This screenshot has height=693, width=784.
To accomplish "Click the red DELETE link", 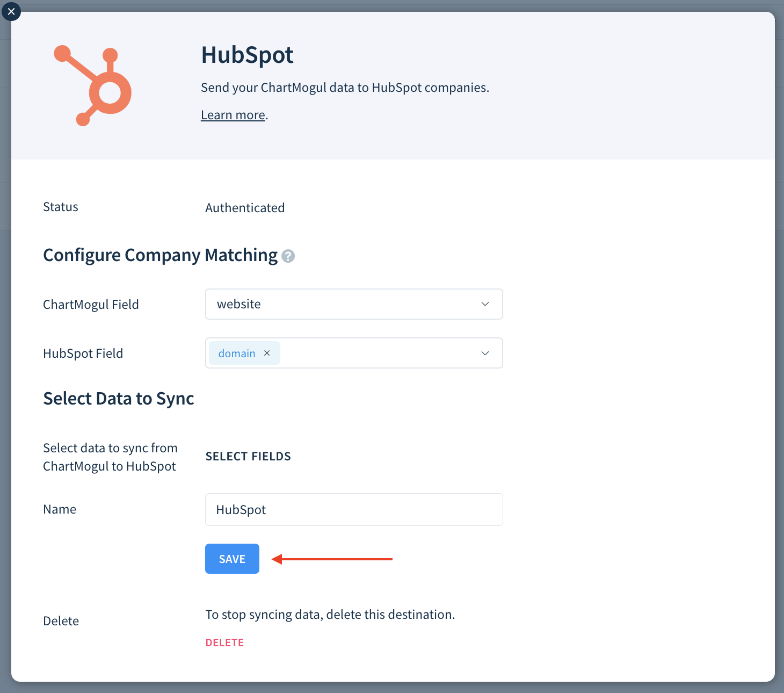I will pyautogui.click(x=224, y=643).
